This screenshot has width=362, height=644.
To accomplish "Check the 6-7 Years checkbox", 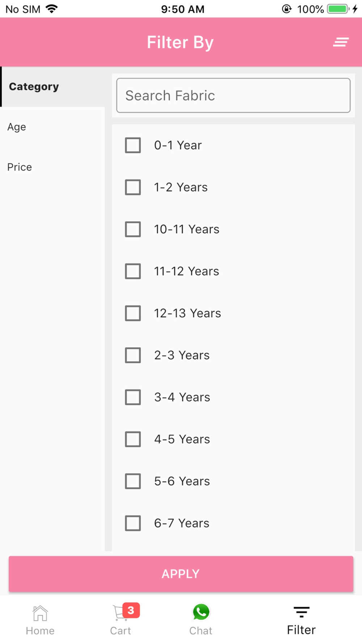I will tap(133, 523).
